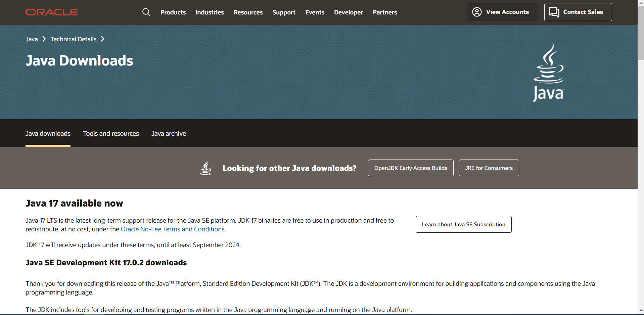Go to Java breadcrumb link
The image size is (644, 315).
[x=32, y=39]
